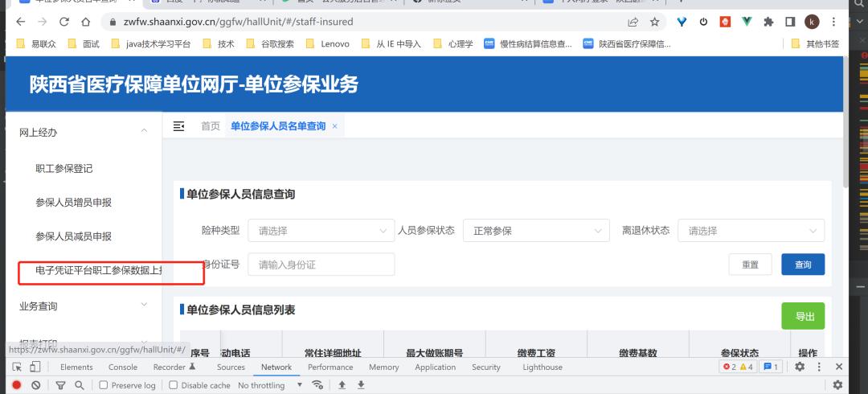
Task: Open the profile avatar labeled k
Action: point(812,23)
